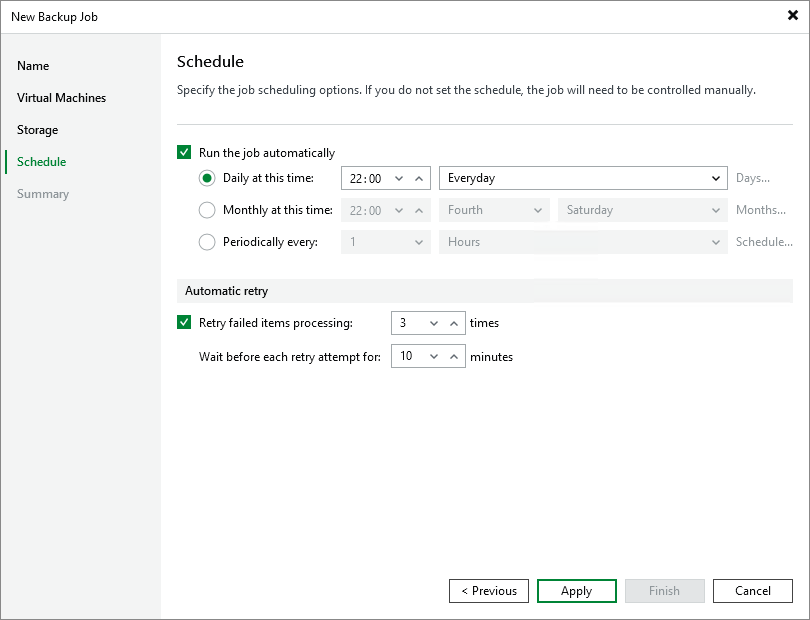This screenshot has width=810, height=620.
Task: Click the Apply button
Action: (x=576, y=591)
